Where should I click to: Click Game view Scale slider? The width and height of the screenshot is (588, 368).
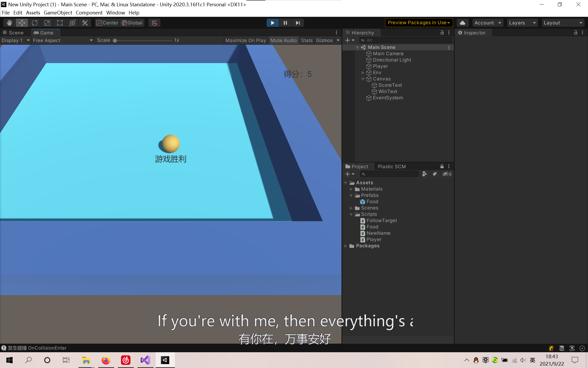point(143,40)
